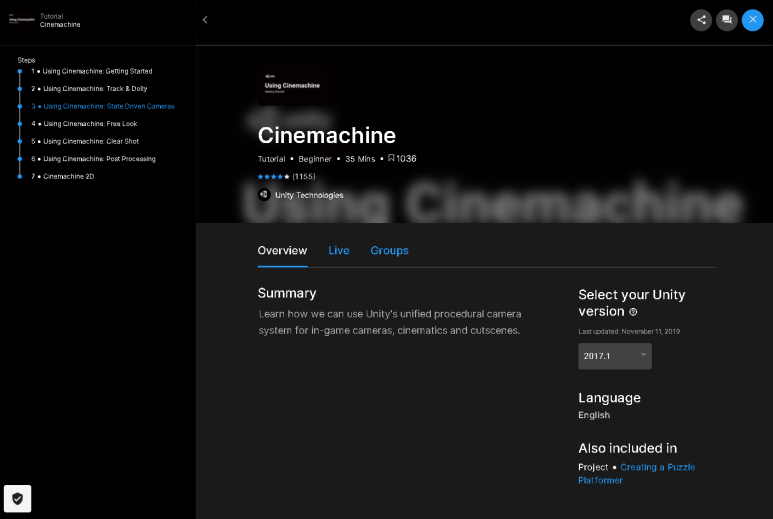
Task: Click the "English" language text
Action: point(594,415)
